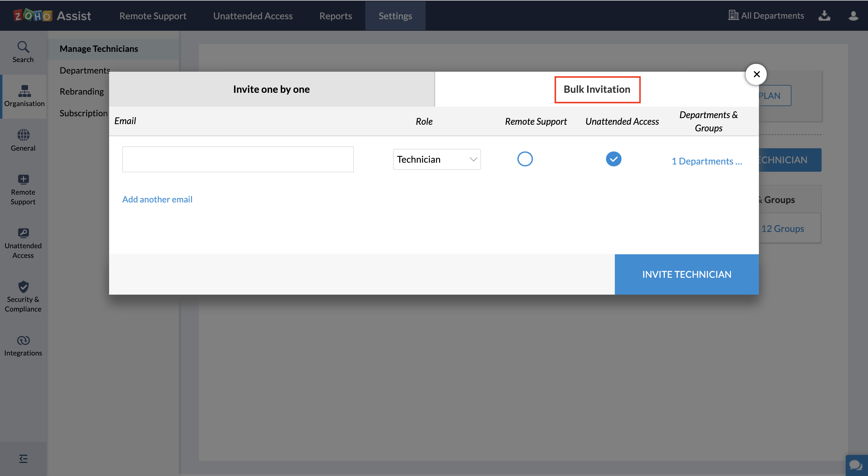The image size is (868, 476).
Task: Enable the Remote Support checkbox
Action: click(525, 159)
